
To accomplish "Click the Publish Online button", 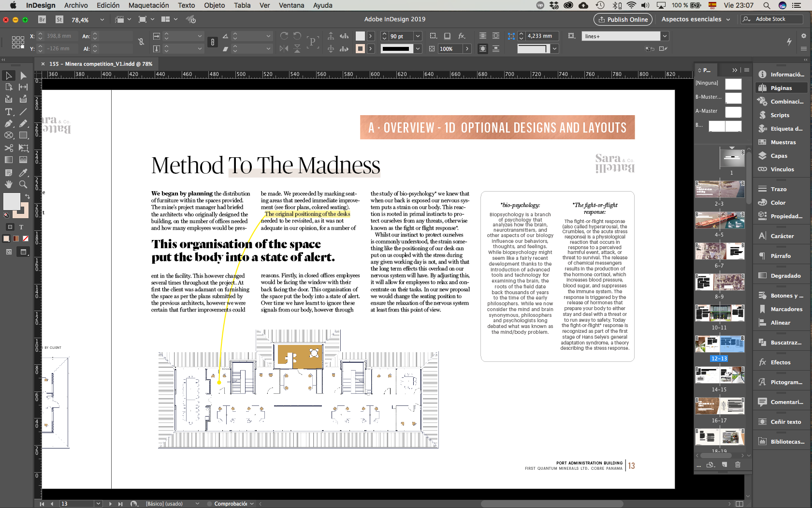I will pyautogui.click(x=623, y=19).
